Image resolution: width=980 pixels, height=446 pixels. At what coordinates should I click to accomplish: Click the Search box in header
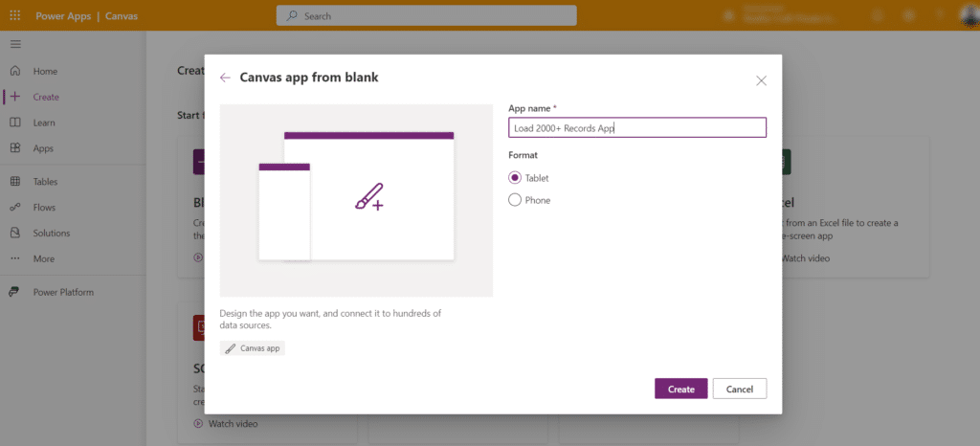(x=426, y=15)
